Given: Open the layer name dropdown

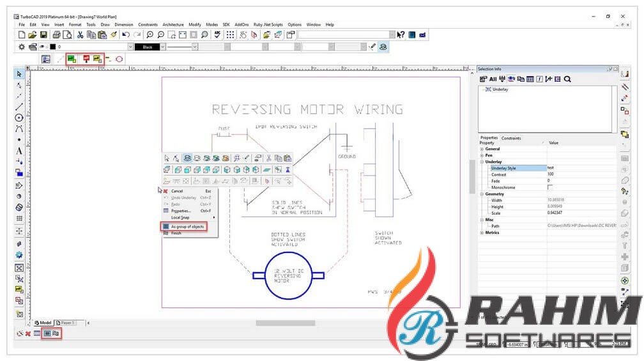Looking at the screenshot, I should [x=130, y=47].
